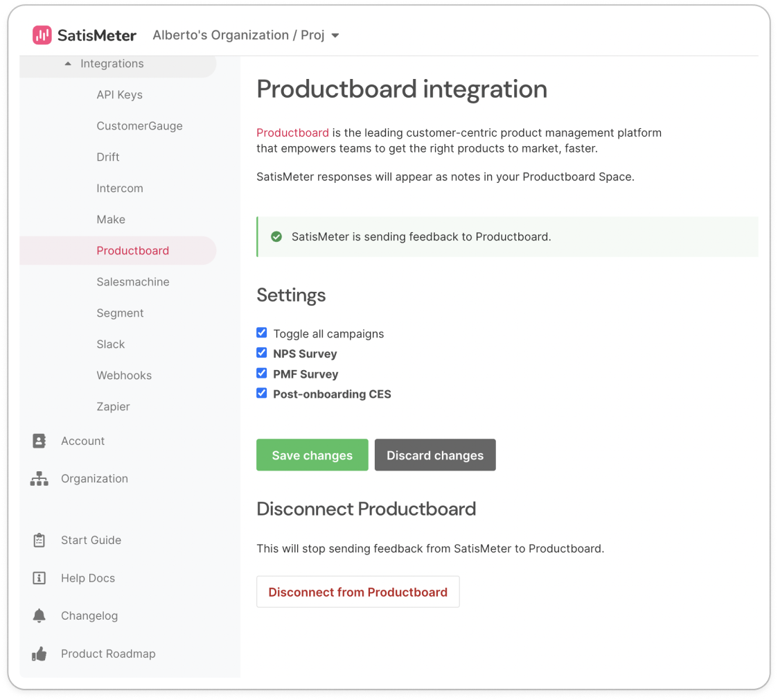Viewport: 778px width, 700px height.
Task: Select Make in the integrations list
Action: click(x=111, y=220)
